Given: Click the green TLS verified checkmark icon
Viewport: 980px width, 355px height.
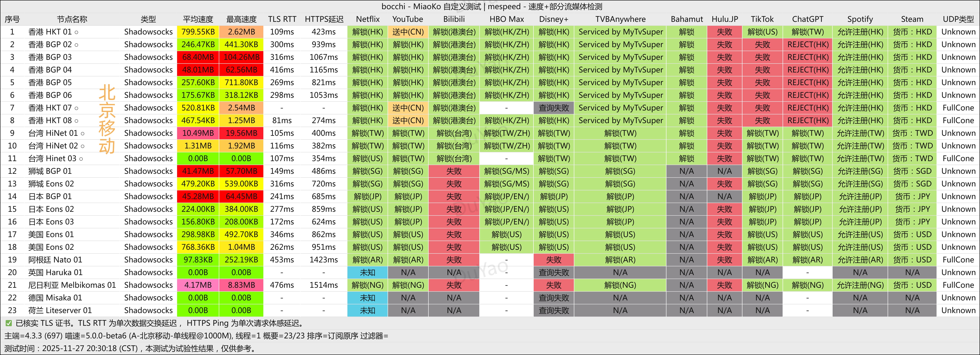Looking at the screenshot, I should [x=9, y=323].
